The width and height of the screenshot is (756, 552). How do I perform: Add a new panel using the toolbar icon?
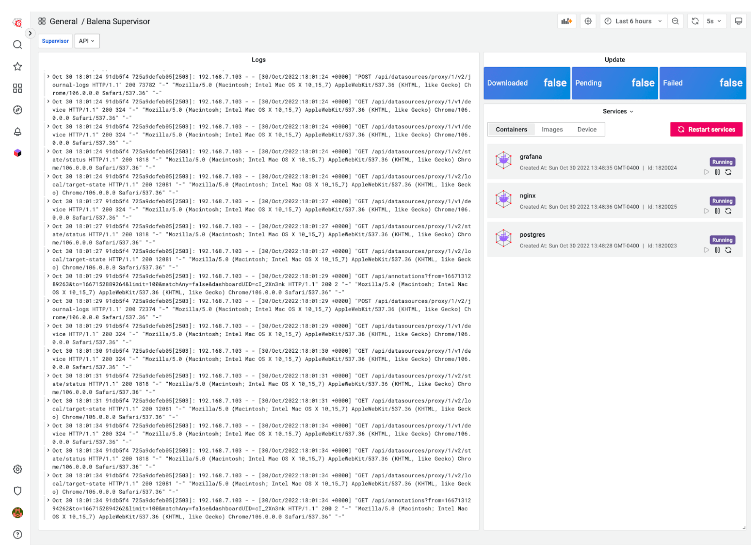566,21
